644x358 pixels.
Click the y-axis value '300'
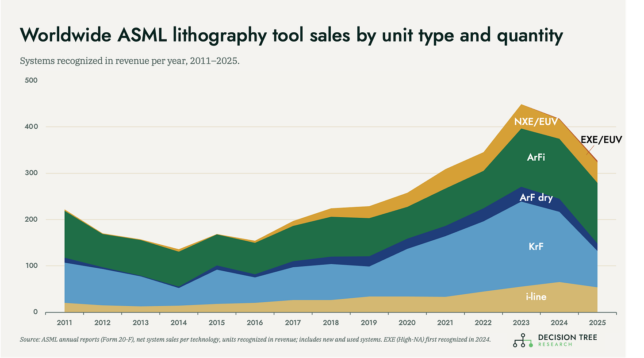31,173
